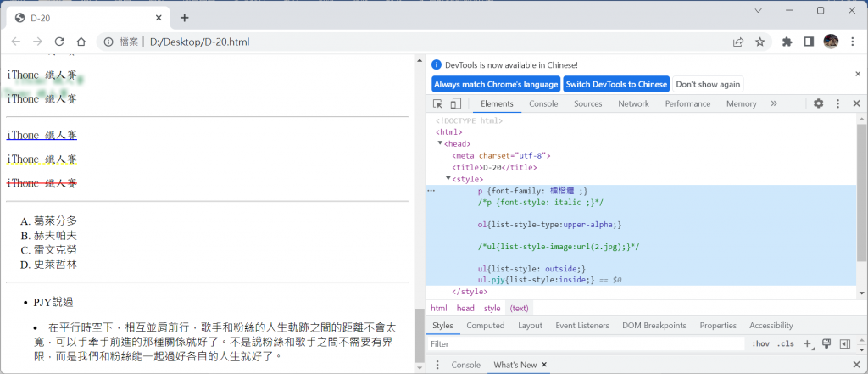Open the ellipsis actions on selected node
This screenshot has width=868, height=374.
coord(431,190)
